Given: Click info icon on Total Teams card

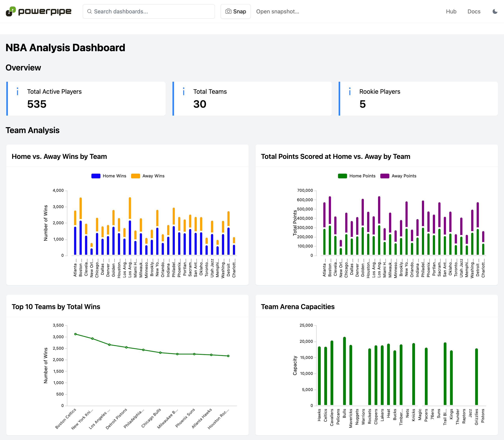Looking at the screenshot, I should [184, 91].
